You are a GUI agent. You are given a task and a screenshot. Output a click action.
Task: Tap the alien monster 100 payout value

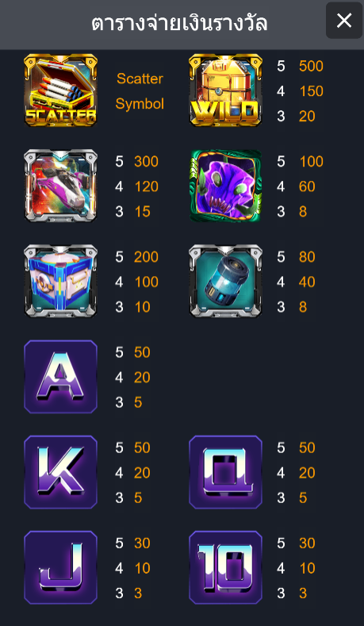point(311,162)
